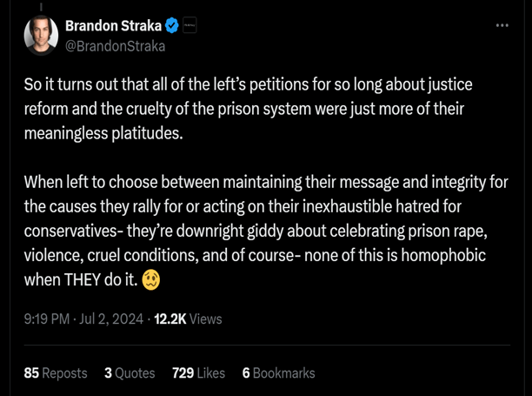Open the three-dot more options menu
The height and width of the screenshot is (396, 532).
[502, 26]
